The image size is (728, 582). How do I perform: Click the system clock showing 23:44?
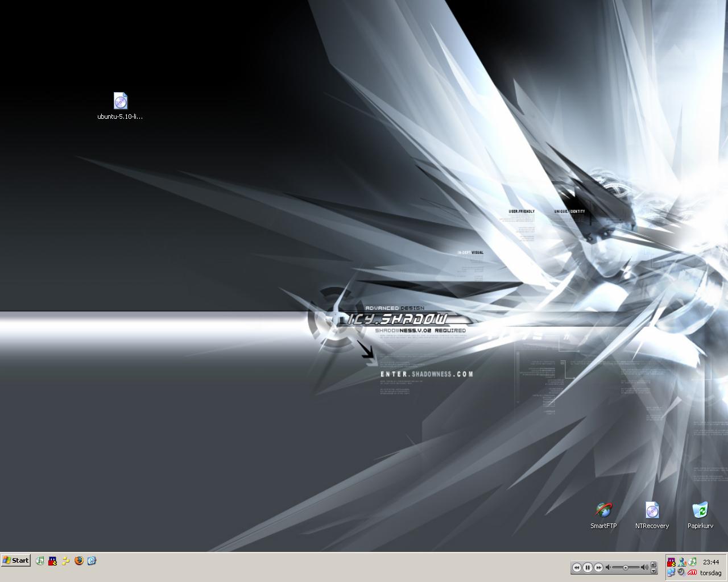(711, 562)
